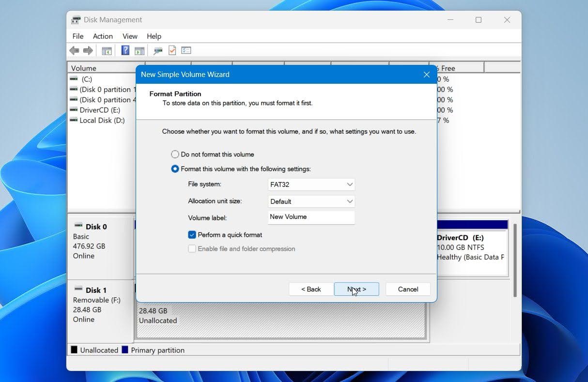This screenshot has width=588, height=382.
Task: Click the black Unallocated legend swatch
Action: click(x=74, y=350)
